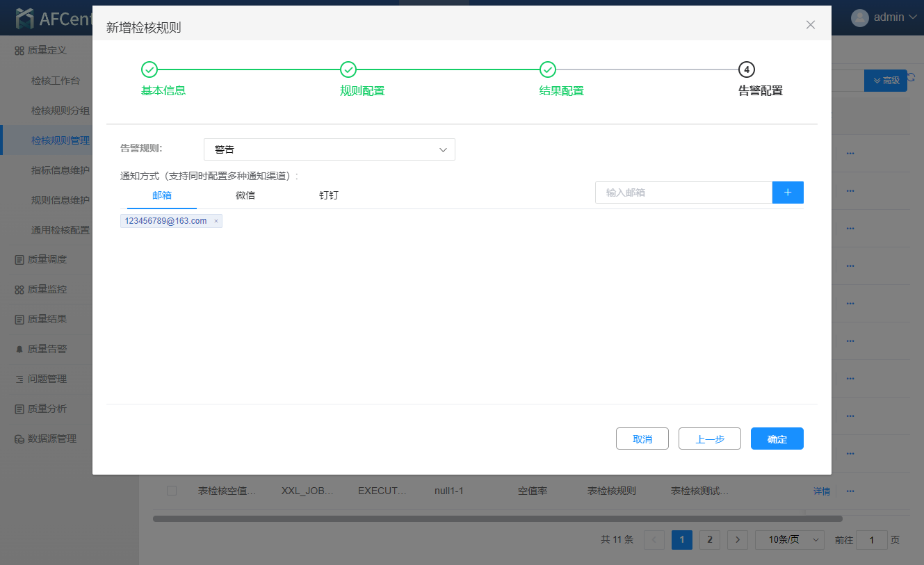Remove the 123456789@163.com email tag
The image size is (924, 565).
(216, 221)
